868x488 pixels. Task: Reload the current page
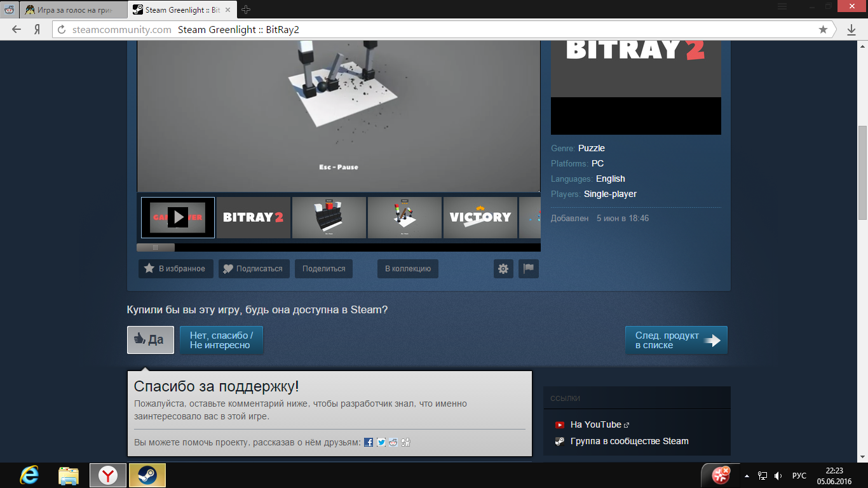point(62,29)
